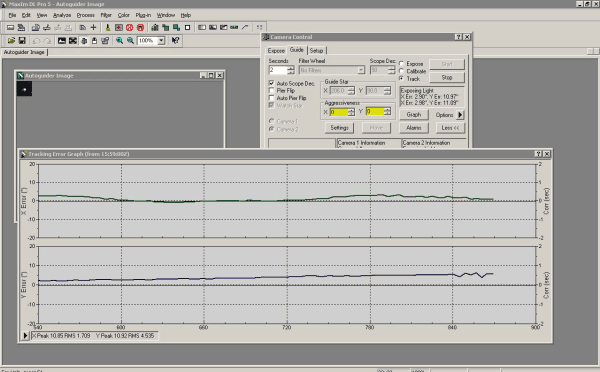Click the graph play arrow beside X Peak stats

[x=25, y=336]
